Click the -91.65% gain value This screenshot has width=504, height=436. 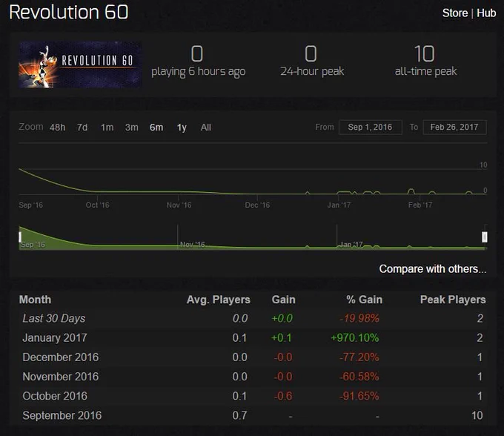click(359, 396)
